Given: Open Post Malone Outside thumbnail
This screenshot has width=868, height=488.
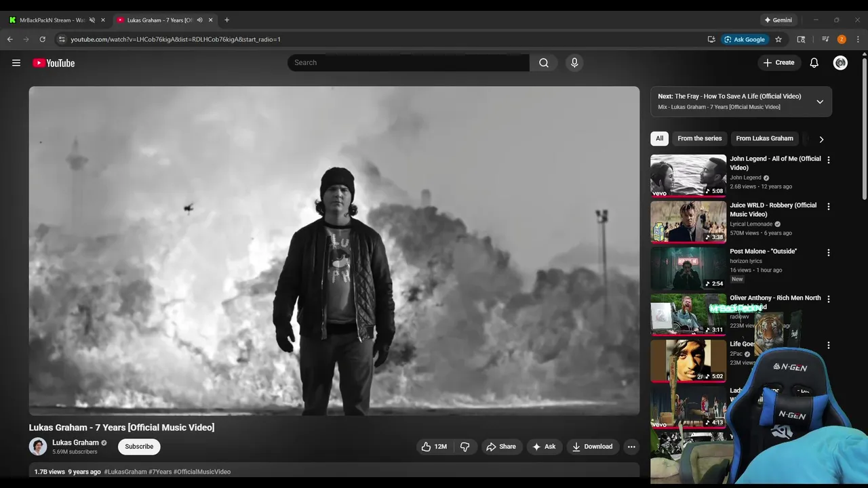Looking at the screenshot, I should [688, 268].
